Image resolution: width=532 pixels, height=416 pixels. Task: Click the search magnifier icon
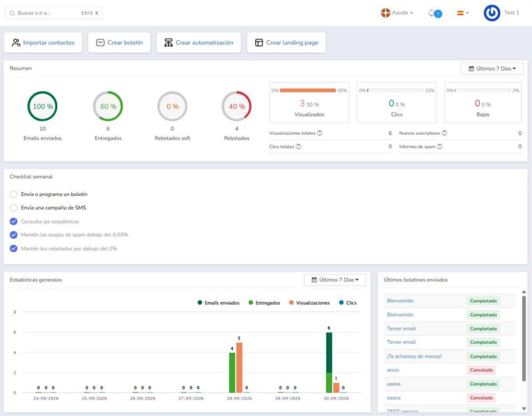(12, 13)
